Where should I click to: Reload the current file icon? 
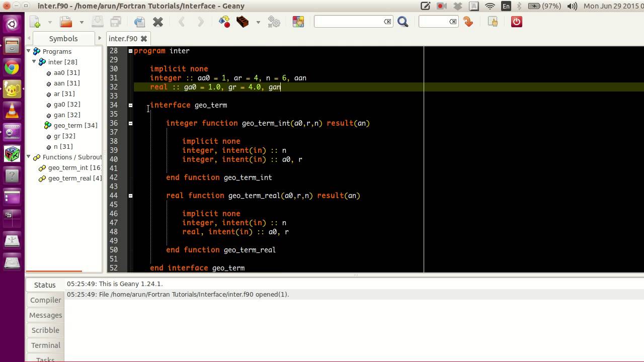click(x=139, y=22)
